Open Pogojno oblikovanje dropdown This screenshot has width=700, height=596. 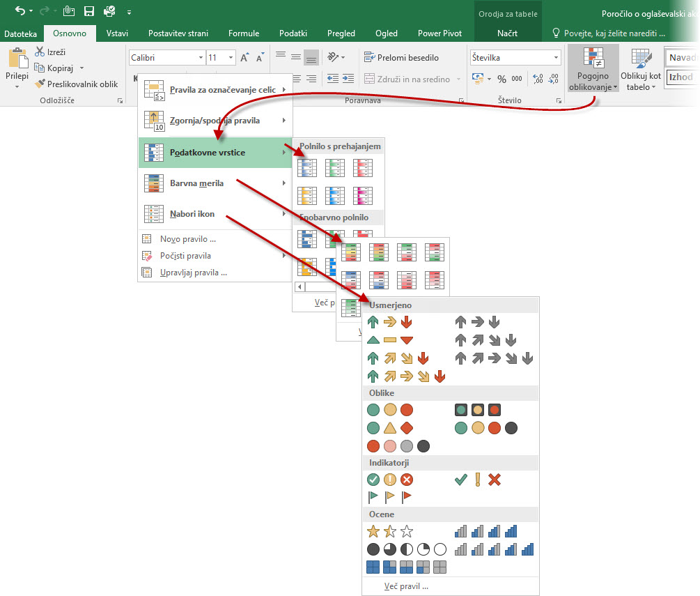click(593, 69)
